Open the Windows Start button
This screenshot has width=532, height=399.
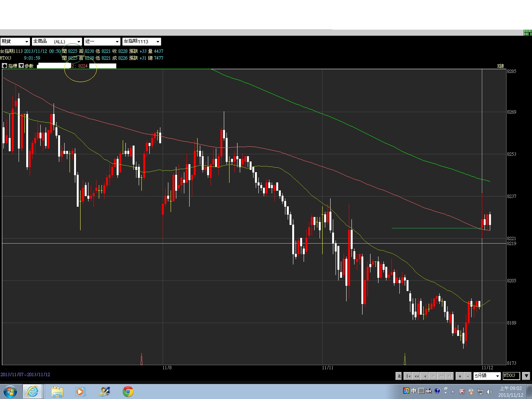click(10, 391)
